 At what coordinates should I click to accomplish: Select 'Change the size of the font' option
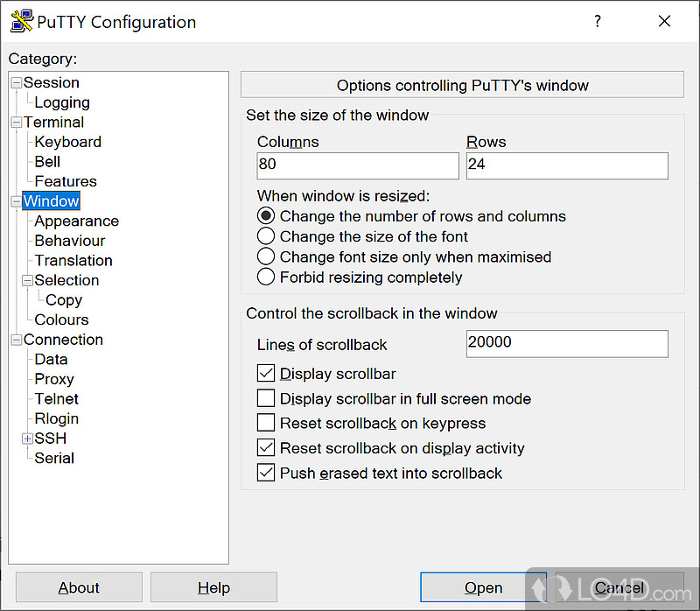266,236
